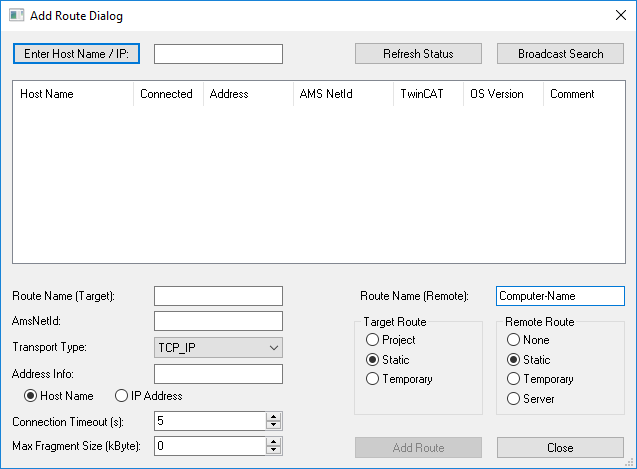Image resolution: width=637 pixels, height=469 pixels.
Task: Click the dialog resize grip corner
Action: pos(630,462)
